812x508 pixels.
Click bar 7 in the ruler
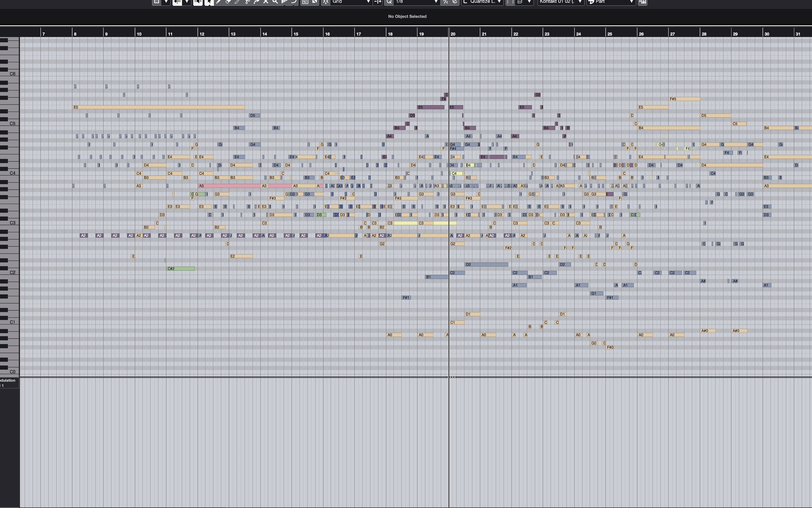pos(44,34)
